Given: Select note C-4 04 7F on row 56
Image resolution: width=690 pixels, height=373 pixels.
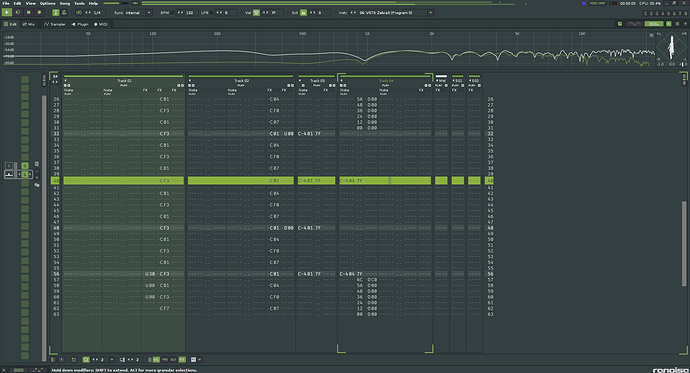Looking at the screenshot, I should (351, 274).
